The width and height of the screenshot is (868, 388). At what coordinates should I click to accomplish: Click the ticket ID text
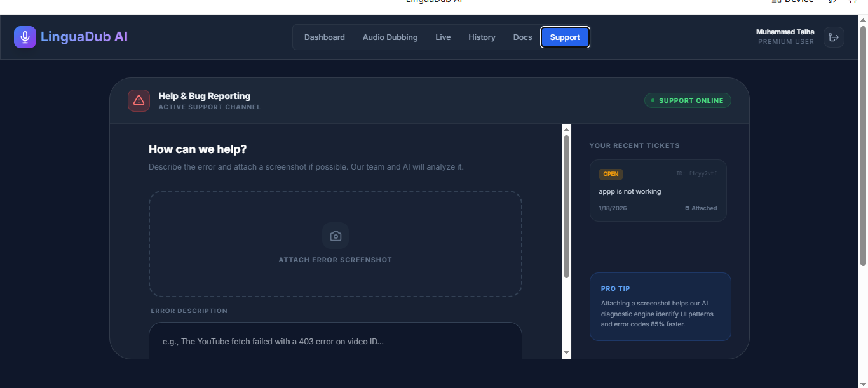(697, 173)
